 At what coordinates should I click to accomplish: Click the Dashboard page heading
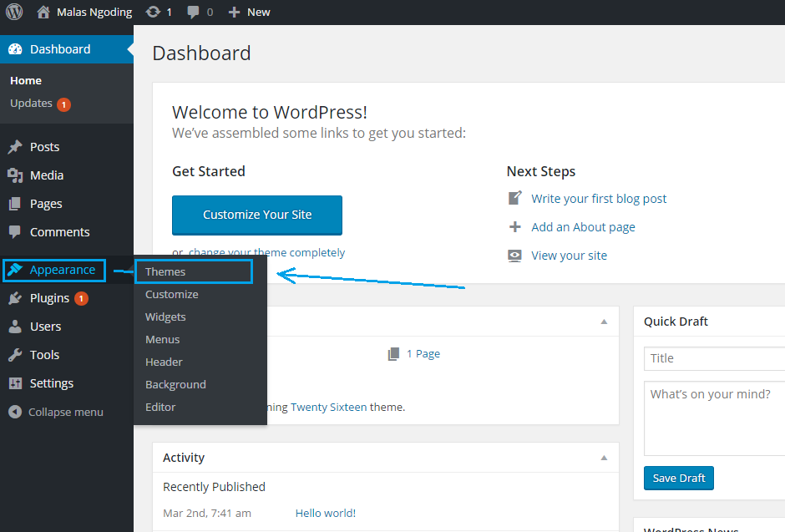pyautogui.click(x=201, y=53)
